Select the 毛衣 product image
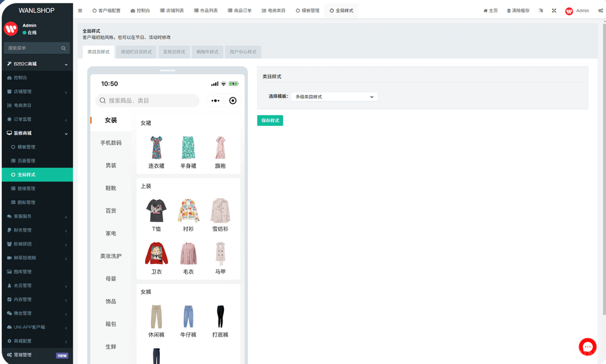 coord(188,253)
